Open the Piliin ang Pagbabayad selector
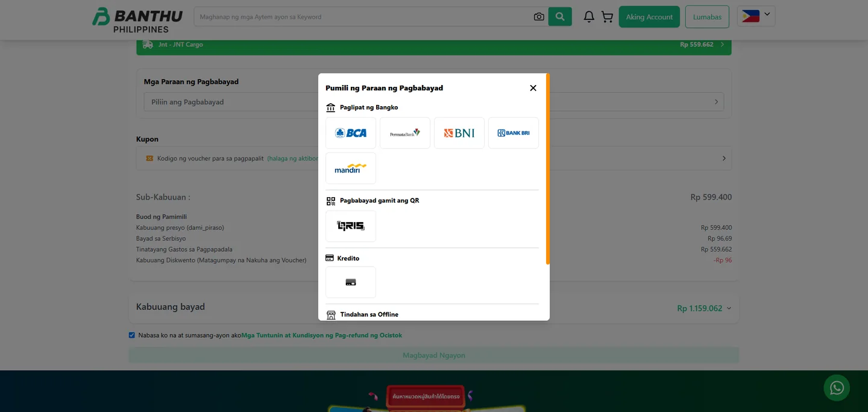Viewport: 868px width, 412px height. (x=434, y=102)
